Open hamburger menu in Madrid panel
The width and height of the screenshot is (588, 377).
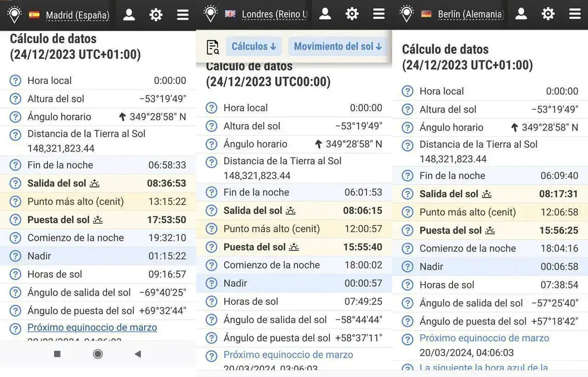coord(183,15)
